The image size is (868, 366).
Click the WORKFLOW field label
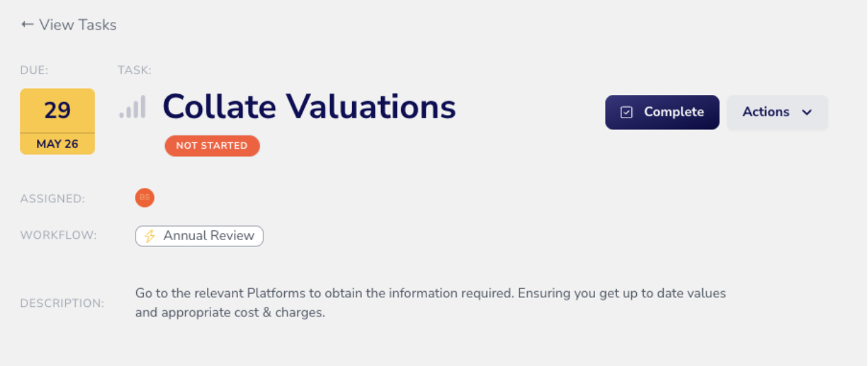[58, 235]
